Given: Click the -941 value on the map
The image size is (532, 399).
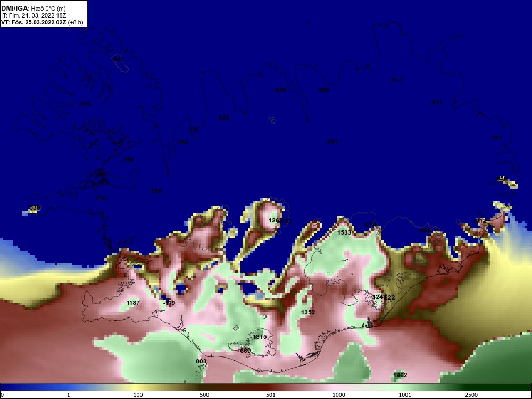Looking at the screenshot, I should [x=118, y=60].
